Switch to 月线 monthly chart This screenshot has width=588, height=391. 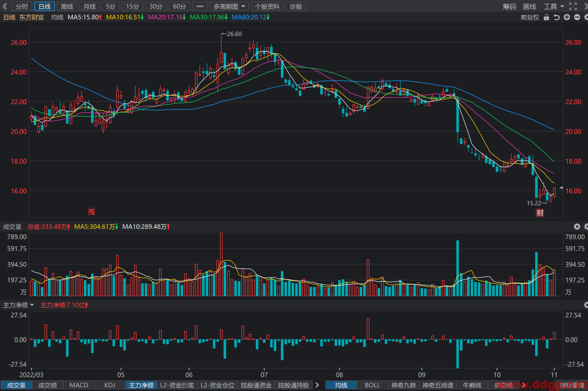(89, 6)
